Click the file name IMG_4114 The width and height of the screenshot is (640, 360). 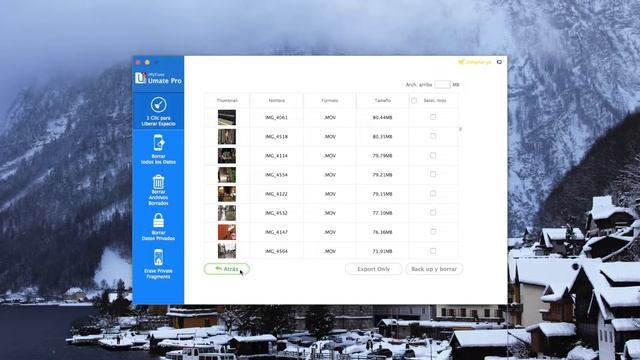tap(276, 156)
